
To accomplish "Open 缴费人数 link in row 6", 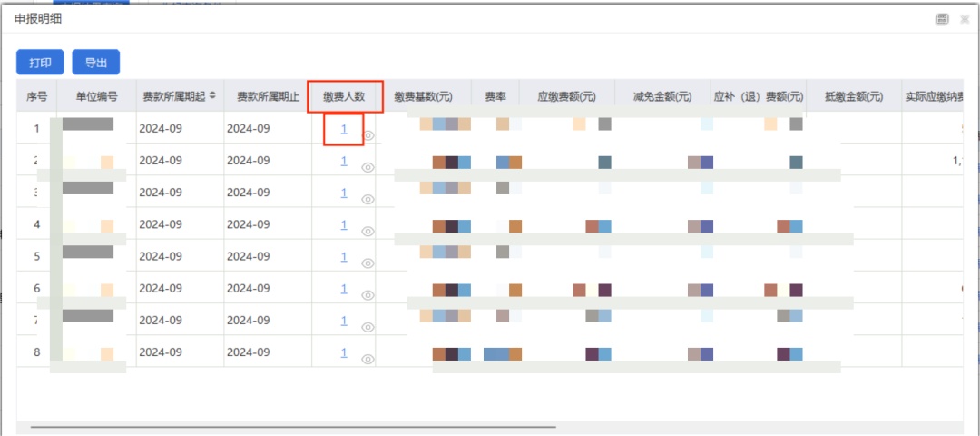I will (x=344, y=288).
